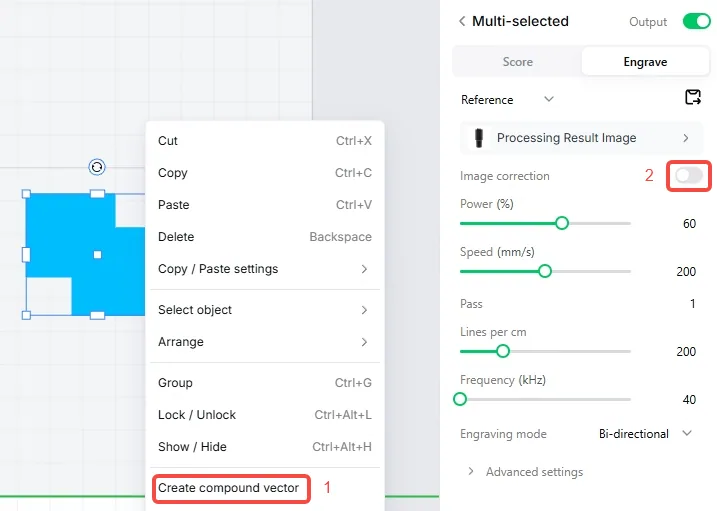The image size is (717, 511).
Task: Click the center handle of the blue shape
Action: tap(97, 255)
